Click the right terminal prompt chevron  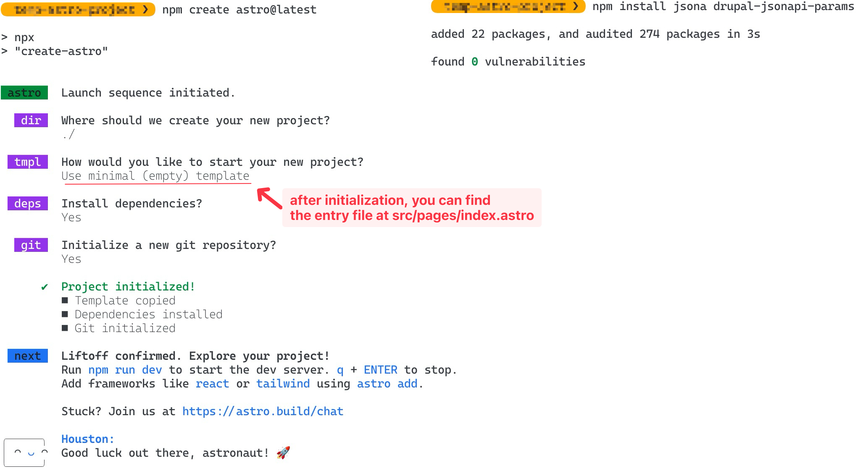pyautogui.click(x=576, y=6)
